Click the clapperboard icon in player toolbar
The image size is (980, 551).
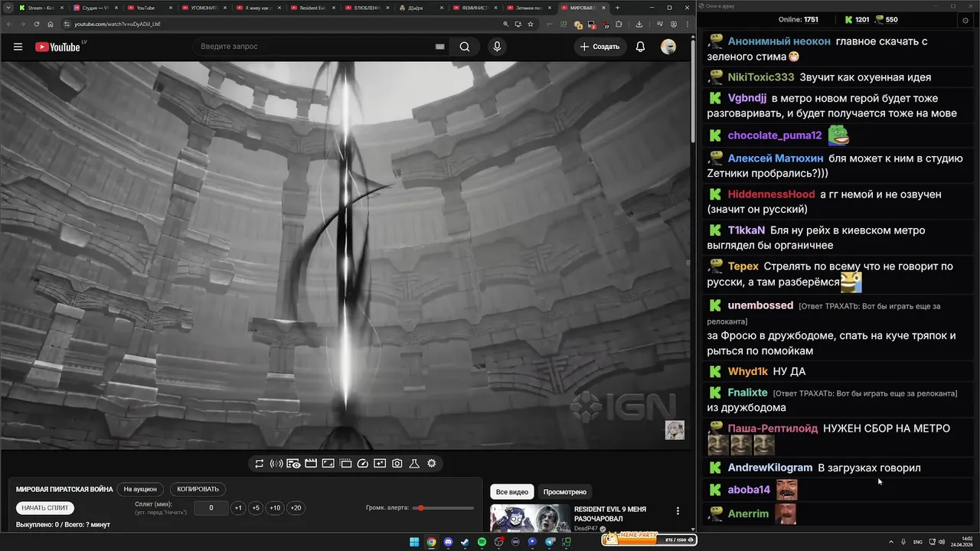[x=311, y=464]
